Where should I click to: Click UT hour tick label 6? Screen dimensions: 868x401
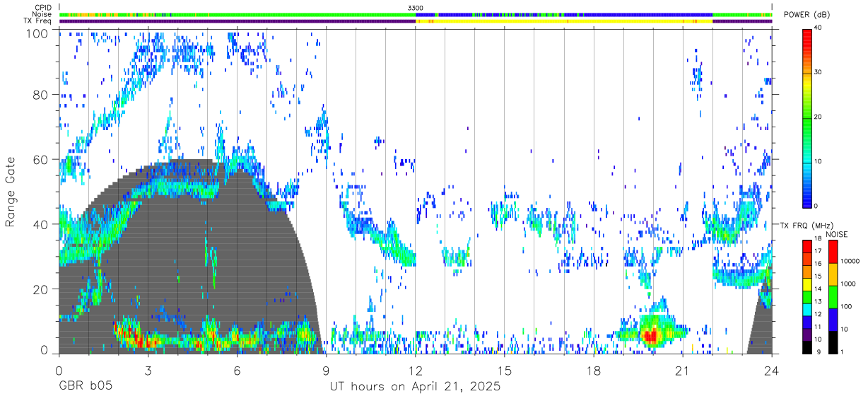(237, 371)
